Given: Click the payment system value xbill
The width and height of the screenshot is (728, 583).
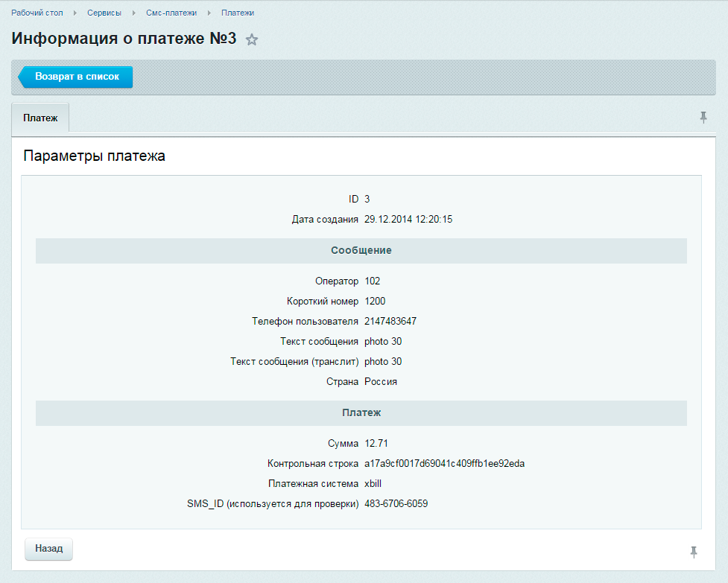Looking at the screenshot, I should 373,484.
